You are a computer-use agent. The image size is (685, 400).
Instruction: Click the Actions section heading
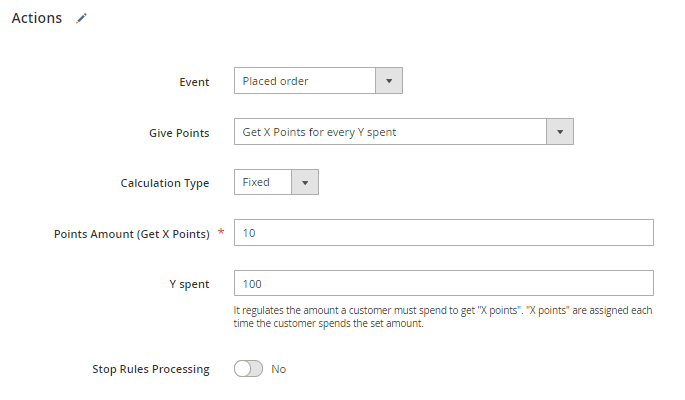point(36,18)
